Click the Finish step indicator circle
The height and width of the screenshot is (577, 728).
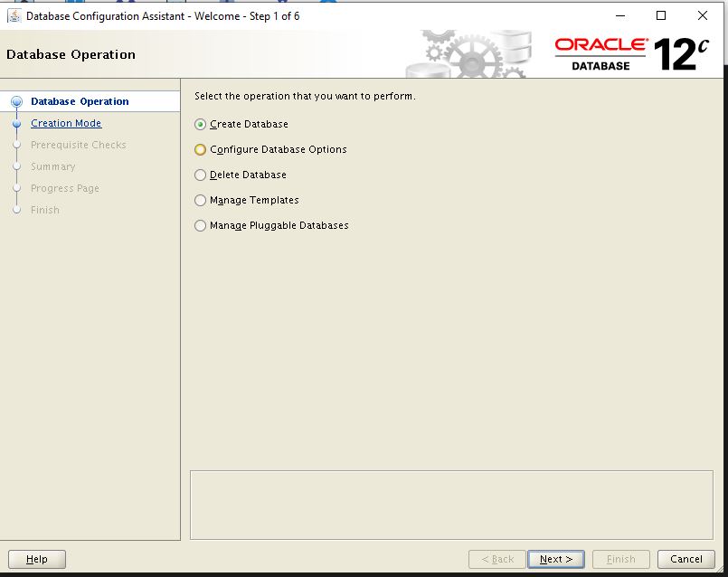[15, 210]
